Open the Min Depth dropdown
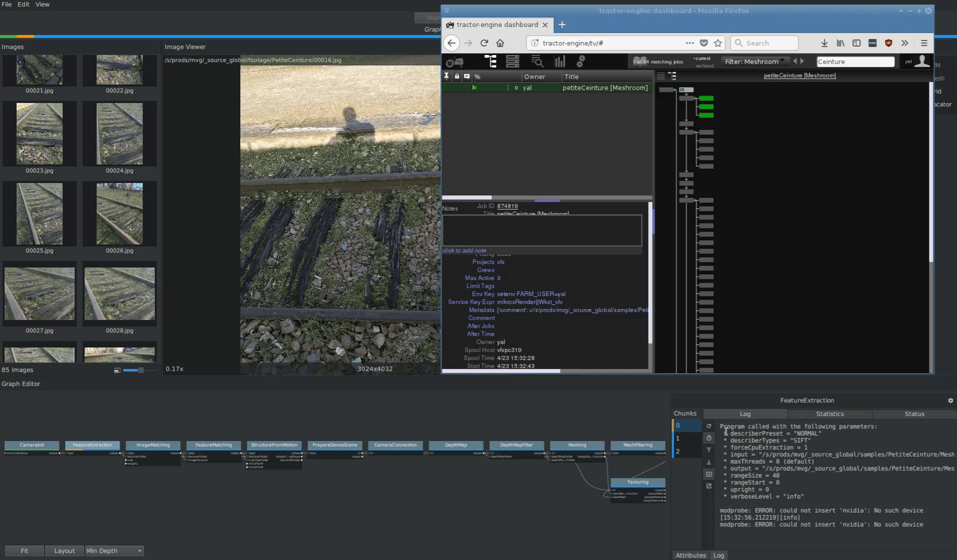The width and height of the screenshot is (957, 560). [x=114, y=551]
